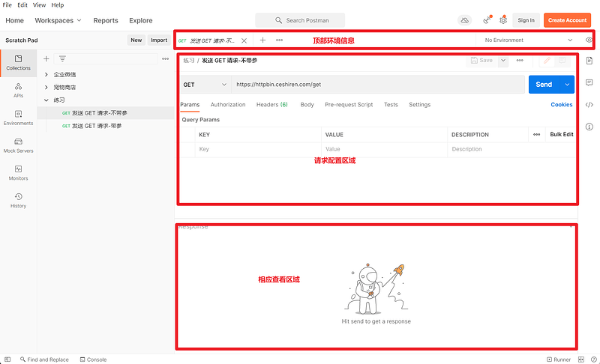This screenshot has width=600, height=364.
Task: Select the Params tab
Action: (190, 105)
